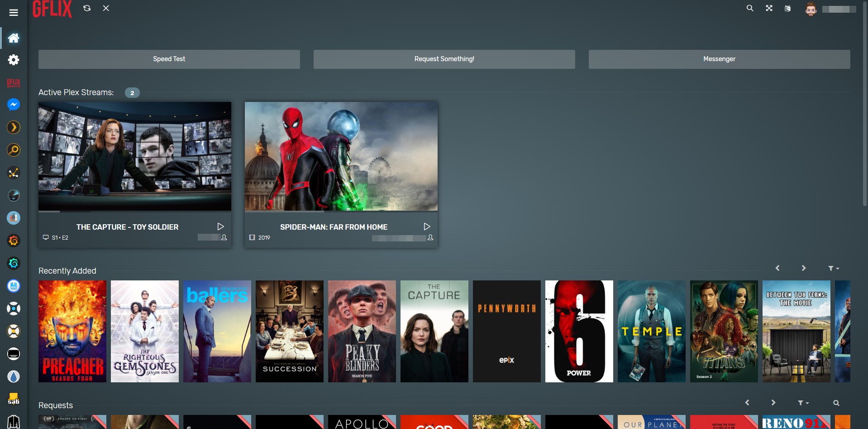
Task: Open the GFLIX newsletter sidebar tab
Action: click(14, 82)
